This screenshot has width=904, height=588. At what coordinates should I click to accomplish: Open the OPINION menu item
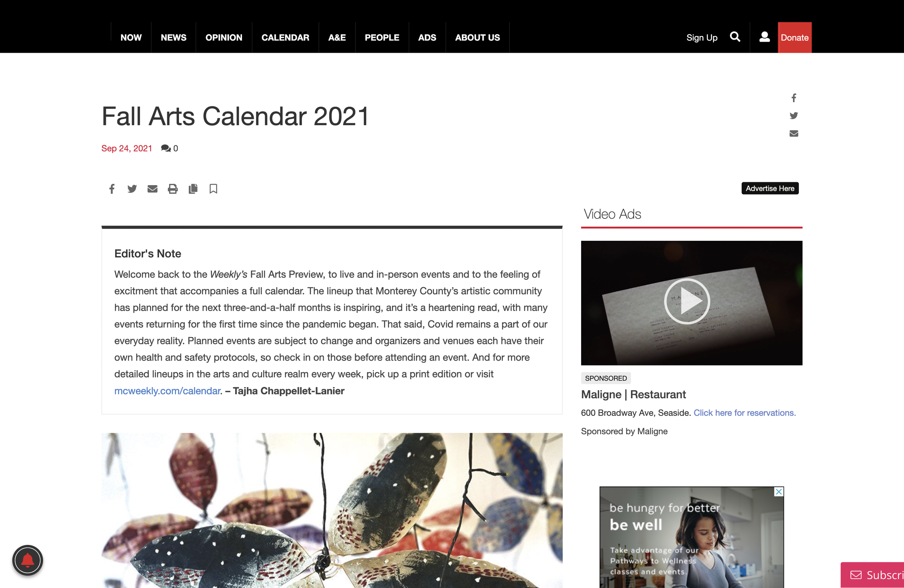tap(223, 37)
